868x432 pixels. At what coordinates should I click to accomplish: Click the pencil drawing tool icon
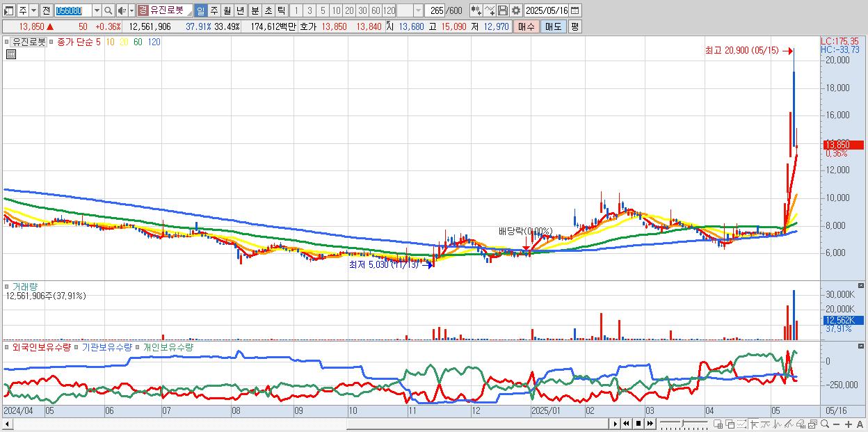(x=790, y=424)
